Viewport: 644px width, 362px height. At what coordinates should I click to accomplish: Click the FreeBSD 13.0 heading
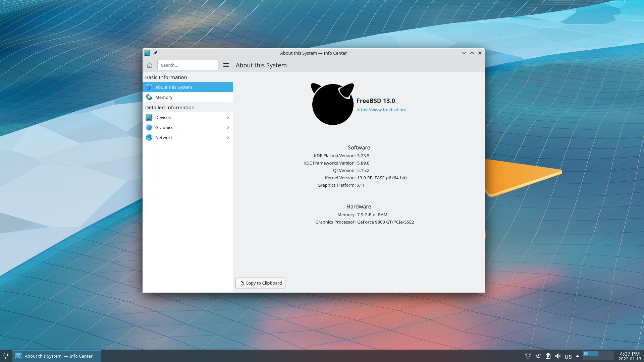point(376,101)
